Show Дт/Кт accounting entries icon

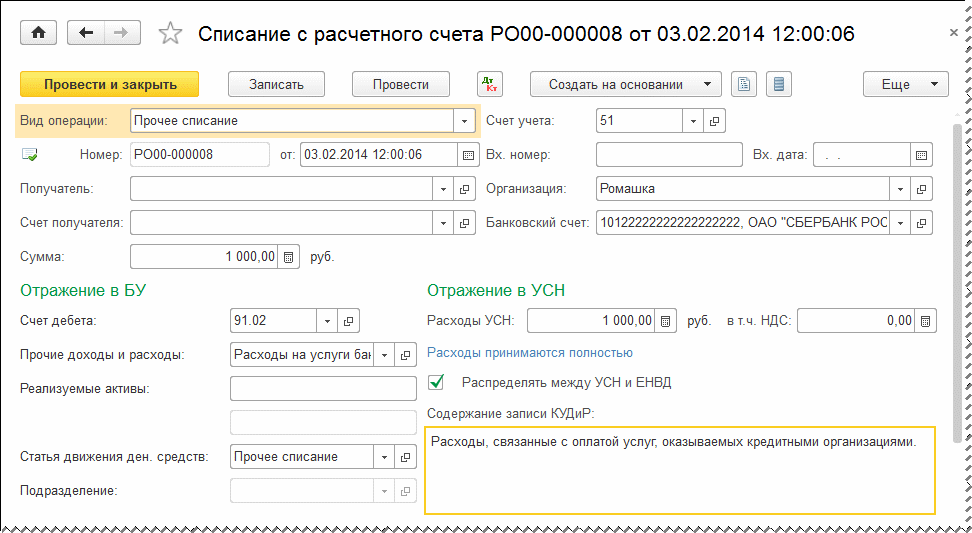click(x=490, y=85)
